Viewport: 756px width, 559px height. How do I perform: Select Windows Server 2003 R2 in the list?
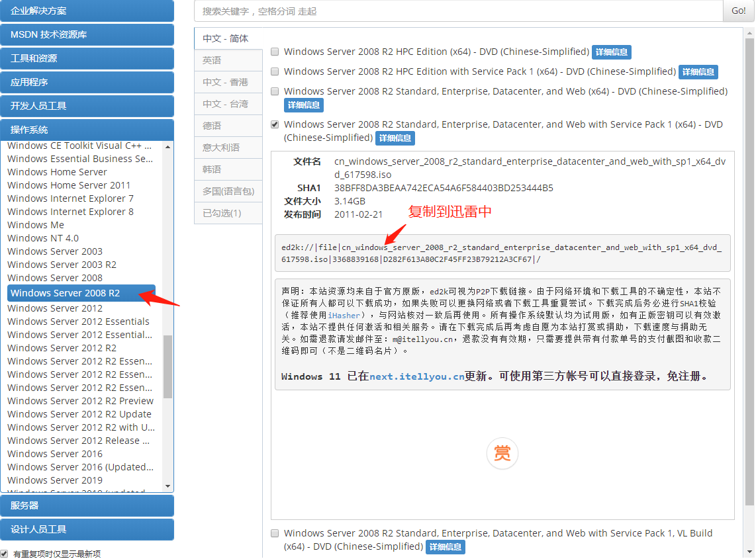click(62, 265)
